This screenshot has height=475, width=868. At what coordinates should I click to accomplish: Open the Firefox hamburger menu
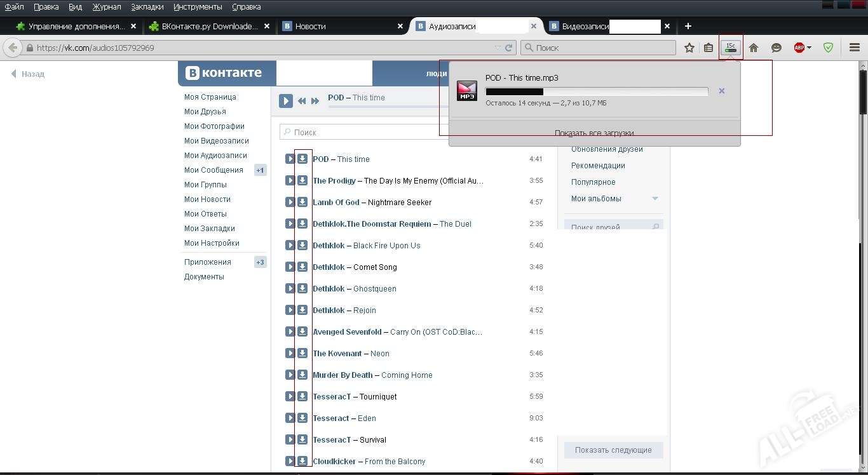pos(855,48)
